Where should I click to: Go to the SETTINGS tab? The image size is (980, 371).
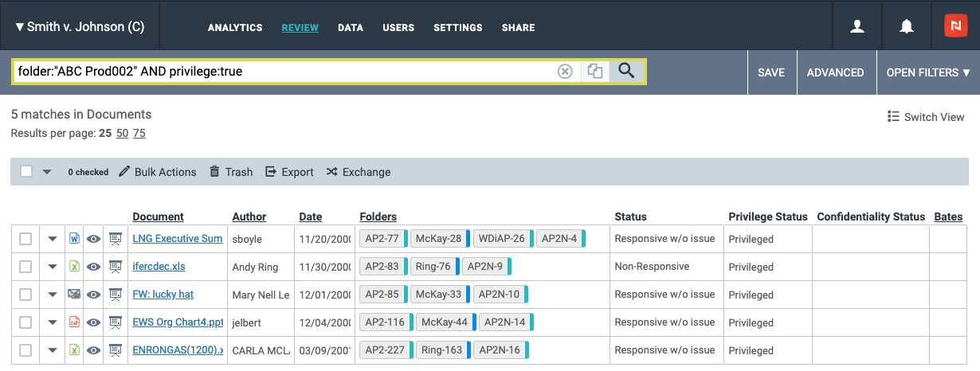click(x=458, y=27)
